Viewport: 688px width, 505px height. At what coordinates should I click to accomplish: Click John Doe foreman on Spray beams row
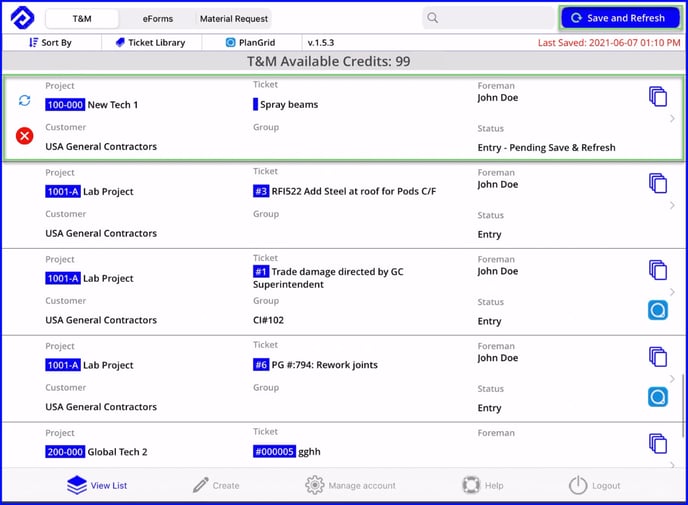pos(498,97)
